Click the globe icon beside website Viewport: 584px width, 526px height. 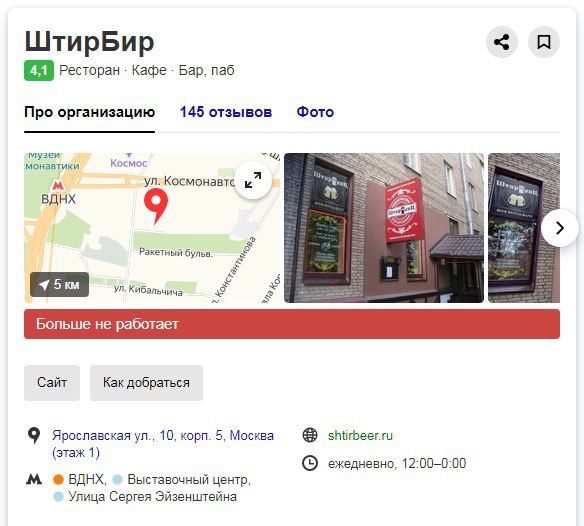pos(310,435)
